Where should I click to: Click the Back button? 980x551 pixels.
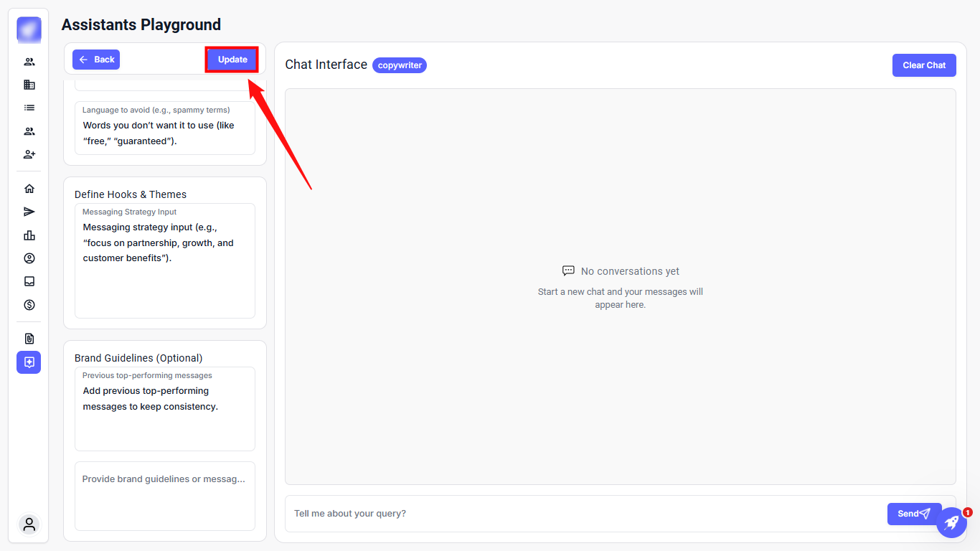pyautogui.click(x=96, y=60)
